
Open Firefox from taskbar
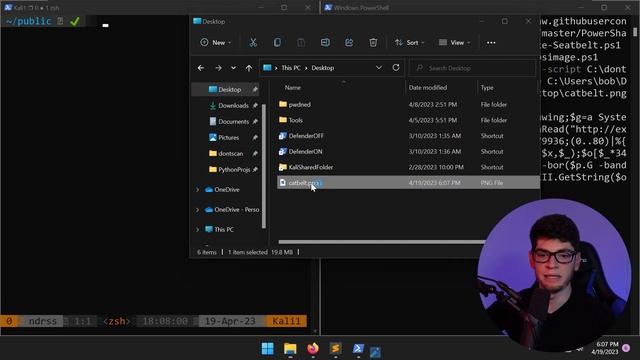click(x=313, y=349)
